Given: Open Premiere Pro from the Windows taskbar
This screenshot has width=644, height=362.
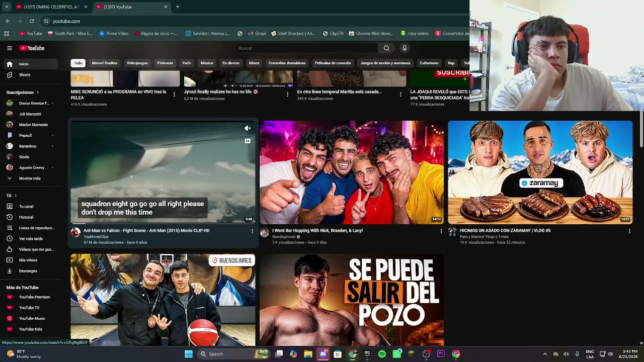Looking at the screenshot, I should coord(441,354).
